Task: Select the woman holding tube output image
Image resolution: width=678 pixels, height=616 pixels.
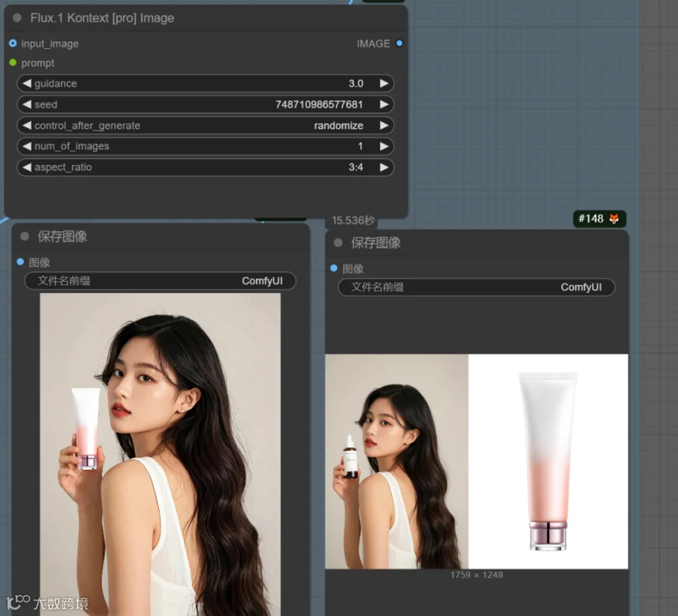Action: coord(160,454)
